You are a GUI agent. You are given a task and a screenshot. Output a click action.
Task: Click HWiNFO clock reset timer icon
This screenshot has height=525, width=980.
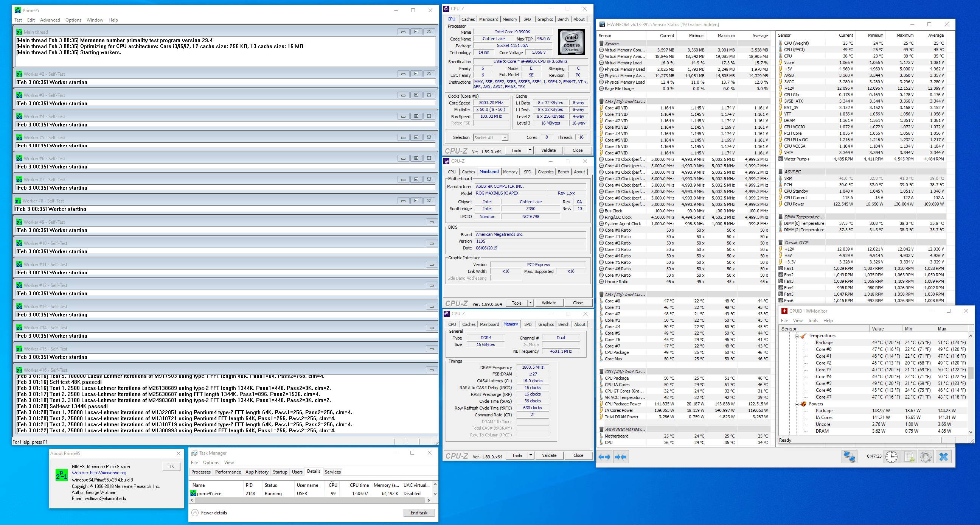pos(891,456)
